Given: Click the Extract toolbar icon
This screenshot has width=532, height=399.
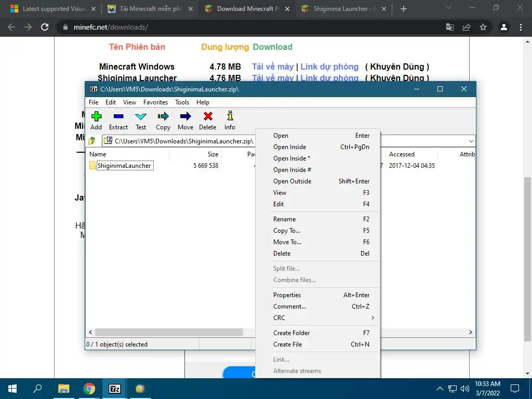Looking at the screenshot, I should click(x=118, y=116).
